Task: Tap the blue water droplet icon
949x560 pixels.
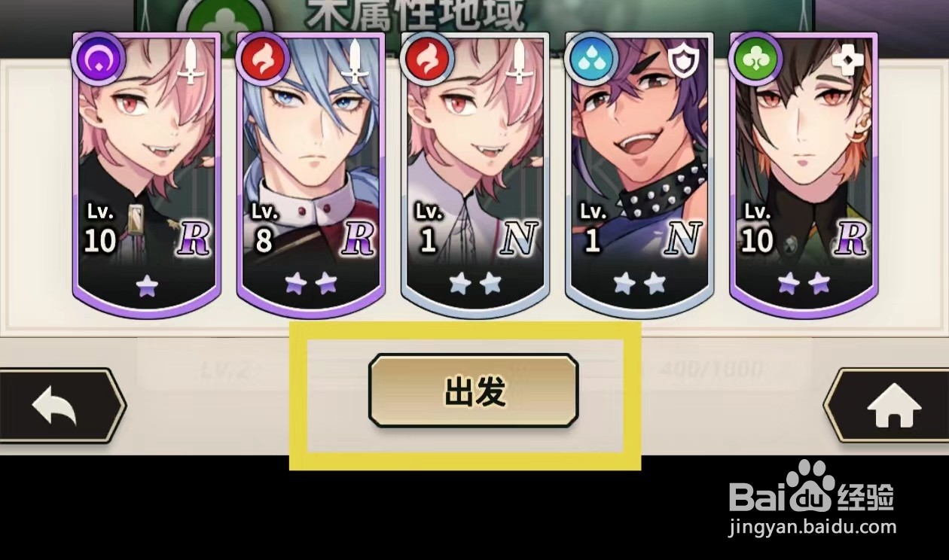Action: click(591, 58)
